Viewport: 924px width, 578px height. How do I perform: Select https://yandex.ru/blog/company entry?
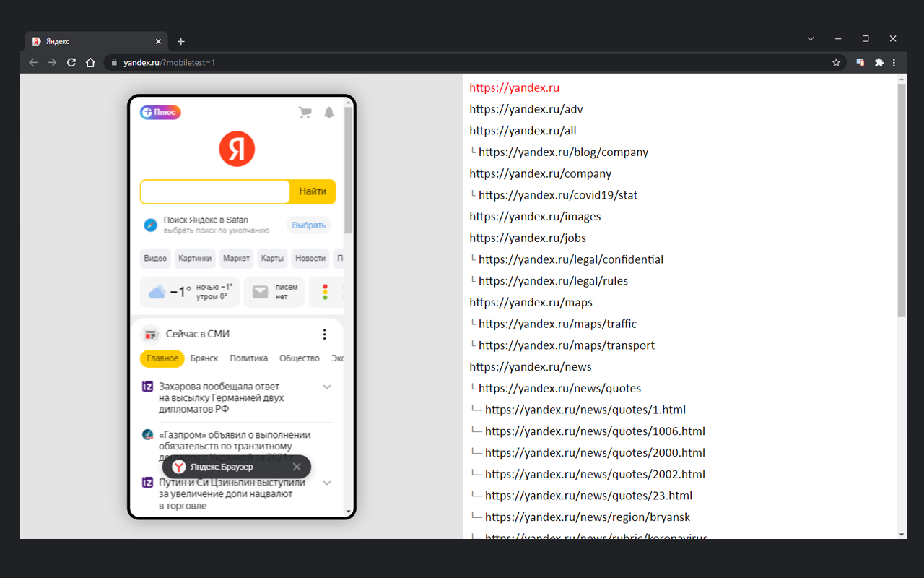click(x=563, y=152)
